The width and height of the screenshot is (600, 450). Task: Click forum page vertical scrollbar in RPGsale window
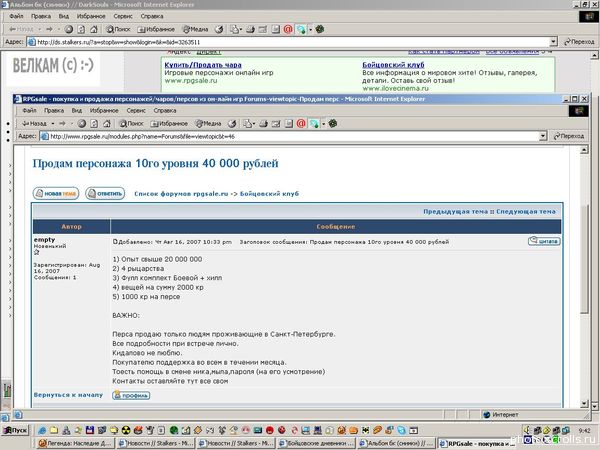tap(584, 276)
